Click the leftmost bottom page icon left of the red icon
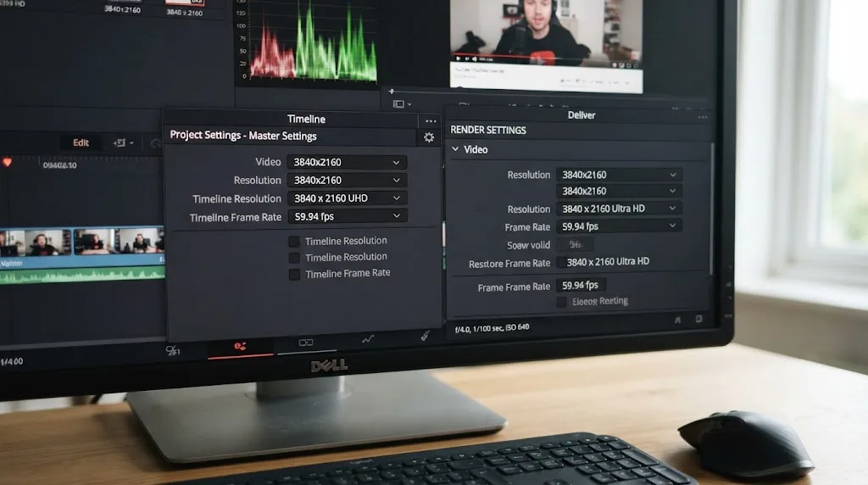The height and width of the screenshot is (485, 868). tap(172, 350)
